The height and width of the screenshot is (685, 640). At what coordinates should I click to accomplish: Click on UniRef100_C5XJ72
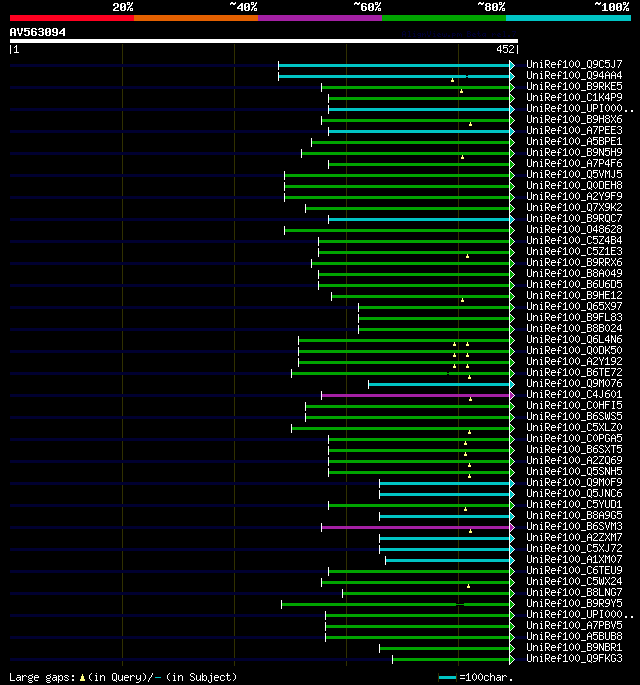(x=574, y=548)
